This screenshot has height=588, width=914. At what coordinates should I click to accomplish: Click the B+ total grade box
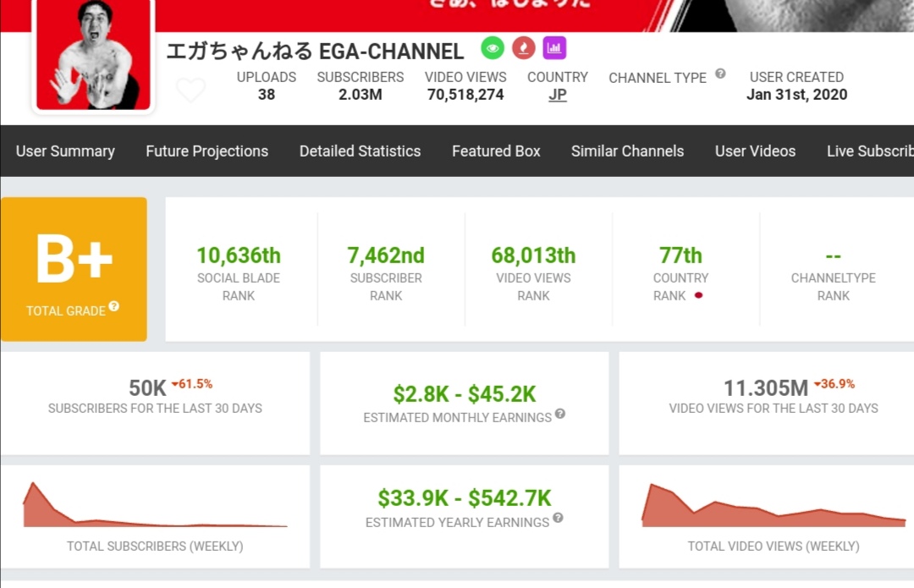pyautogui.click(x=74, y=269)
